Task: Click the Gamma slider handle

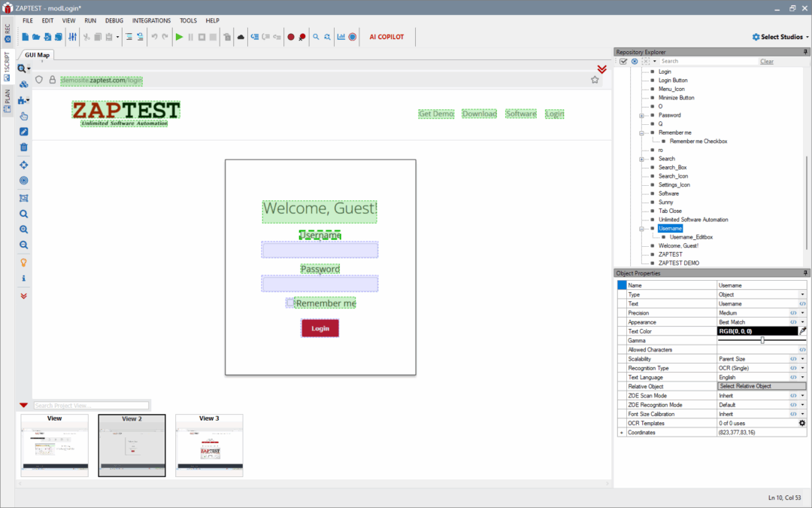Action: point(762,340)
